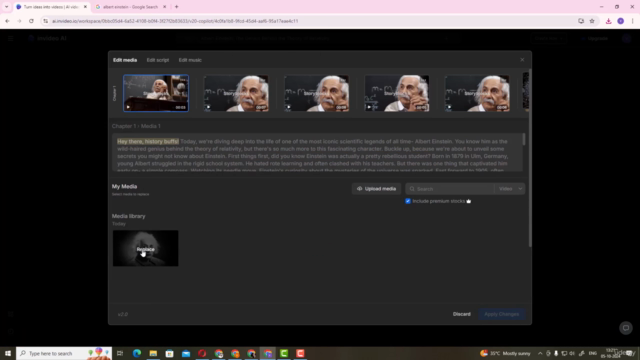Screen dimensions: 640x360
Task: Click the Upgrade button in the header
Action: (595, 38)
